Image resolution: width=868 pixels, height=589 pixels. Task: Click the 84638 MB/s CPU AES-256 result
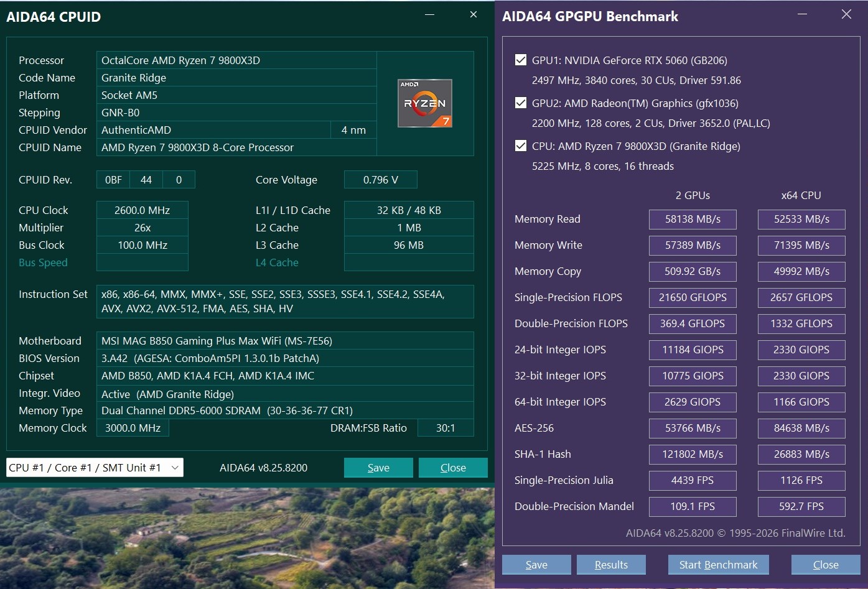click(801, 428)
